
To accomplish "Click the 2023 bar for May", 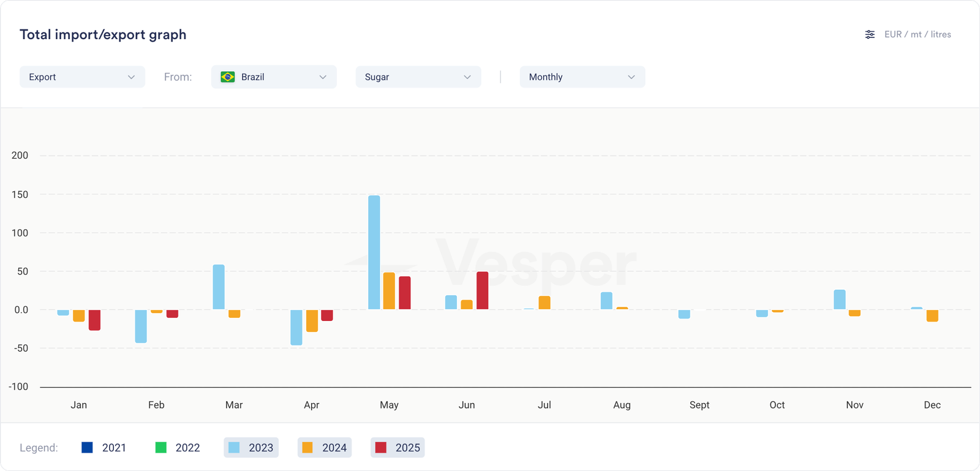I will [x=374, y=252].
